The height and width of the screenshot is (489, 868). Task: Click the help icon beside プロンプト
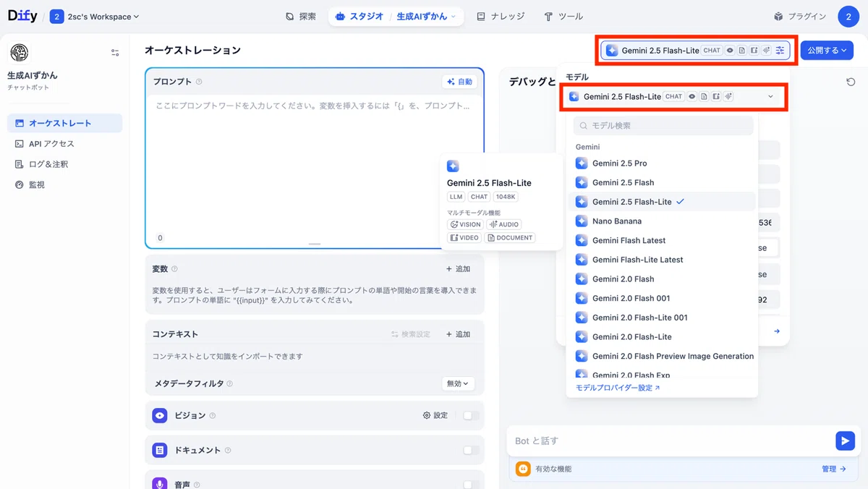point(199,82)
